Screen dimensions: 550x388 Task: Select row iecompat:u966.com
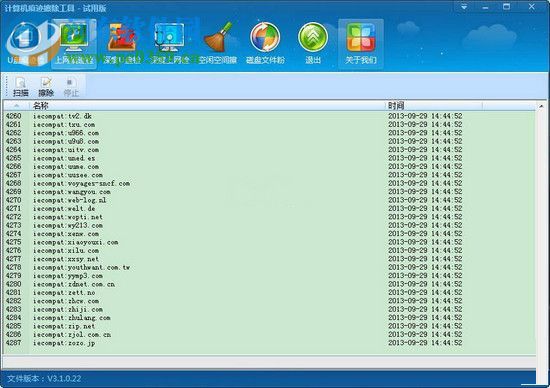[x=269, y=133]
